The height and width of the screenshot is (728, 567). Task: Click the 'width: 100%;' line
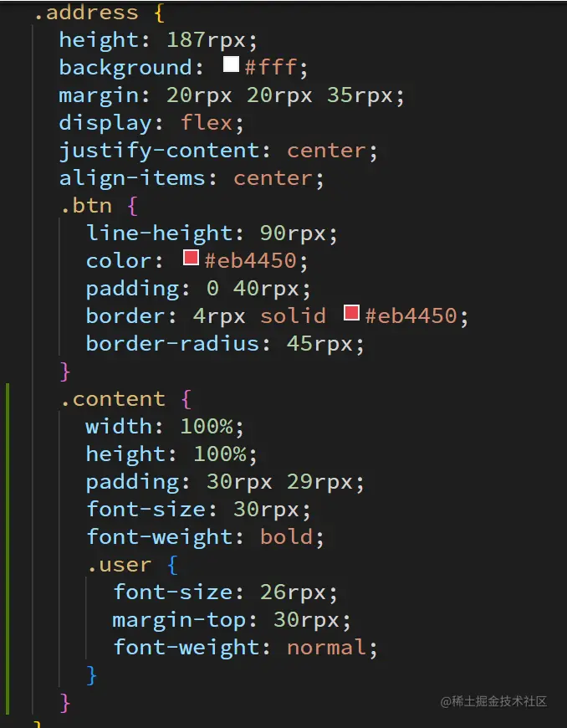click(165, 427)
